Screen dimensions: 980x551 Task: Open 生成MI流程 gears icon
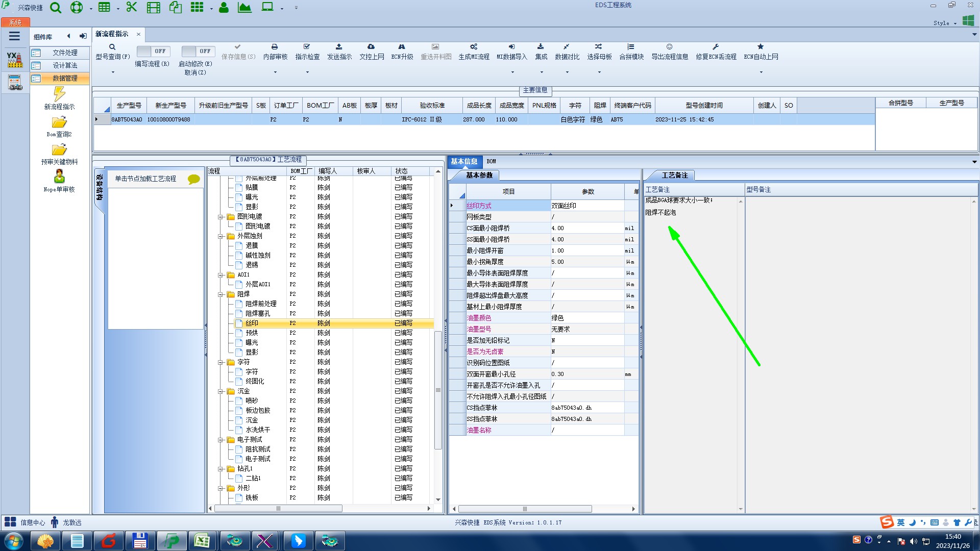pos(473,47)
